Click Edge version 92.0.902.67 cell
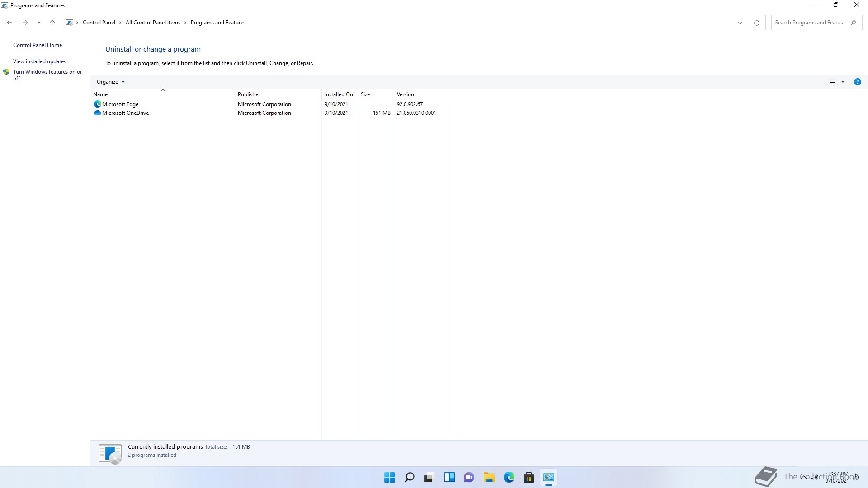This screenshot has width=868, height=488. click(410, 104)
